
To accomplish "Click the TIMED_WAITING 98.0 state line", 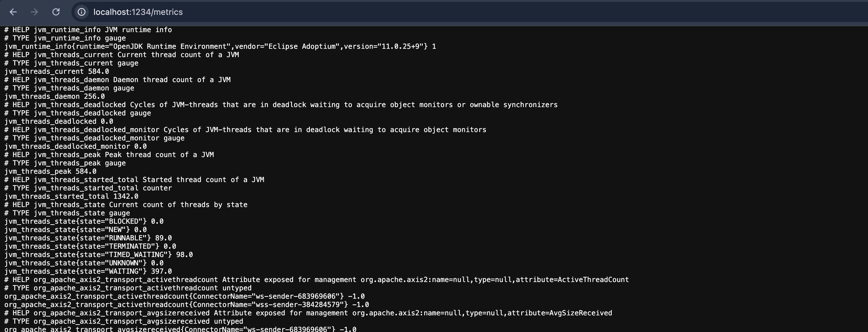I will click(99, 255).
